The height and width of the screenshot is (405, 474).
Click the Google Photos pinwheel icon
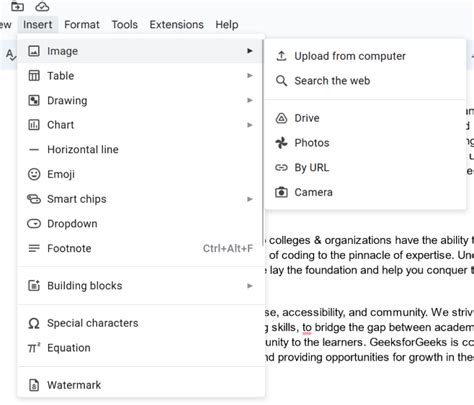coord(281,143)
